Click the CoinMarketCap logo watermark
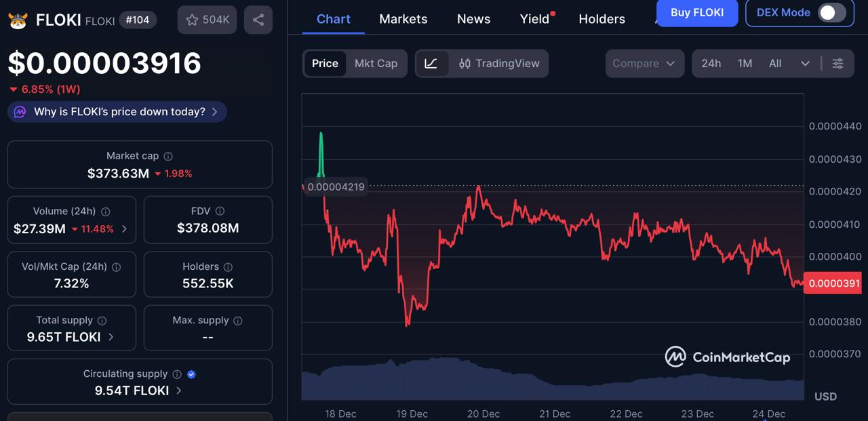 pos(727,356)
